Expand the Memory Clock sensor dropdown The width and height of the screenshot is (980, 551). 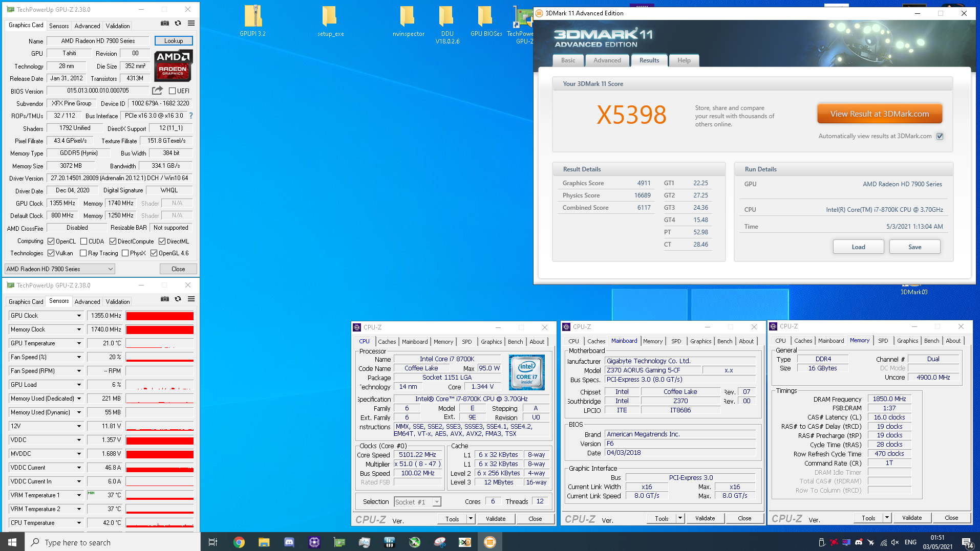click(79, 329)
